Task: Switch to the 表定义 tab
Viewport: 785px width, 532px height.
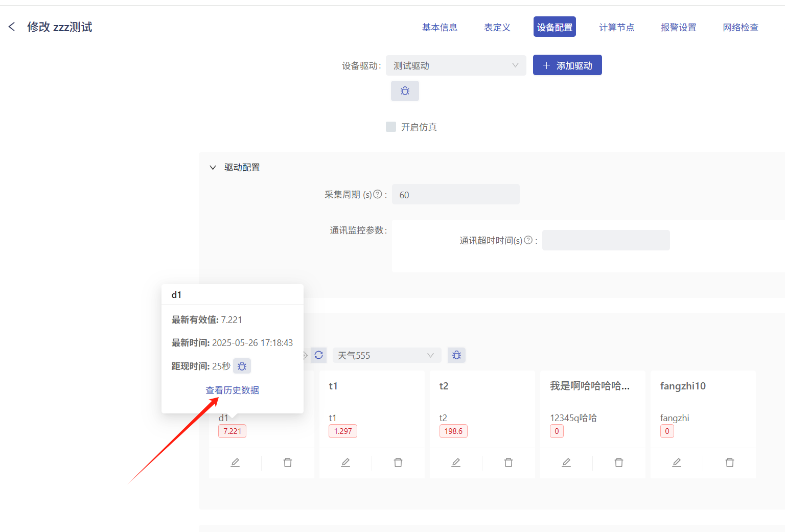Action: pyautogui.click(x=497, y=27)
